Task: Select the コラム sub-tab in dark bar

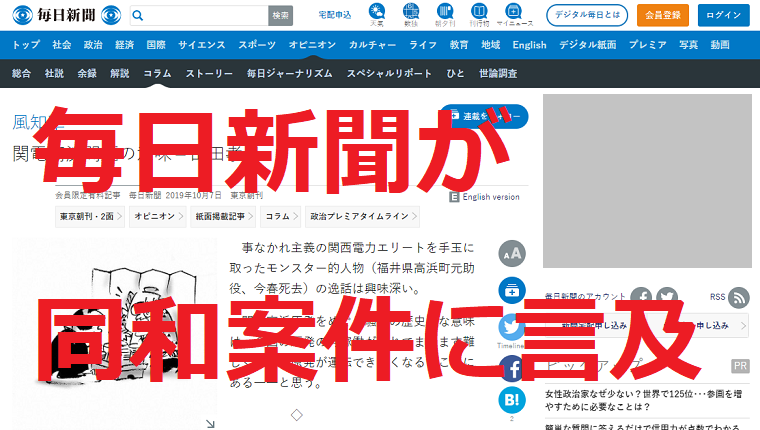Action: pyautogui.click(x=157, y=74)
